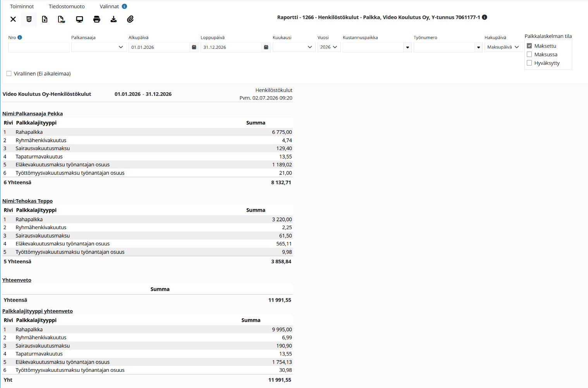Select Pekka's Tapaturmavakuutus row label

click(x=39, y=157)
